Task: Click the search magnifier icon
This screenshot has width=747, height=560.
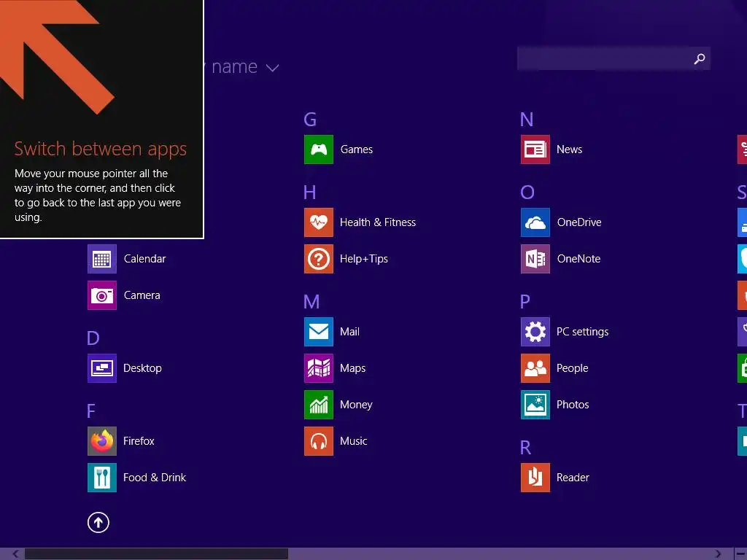Action: click(700, 58)
